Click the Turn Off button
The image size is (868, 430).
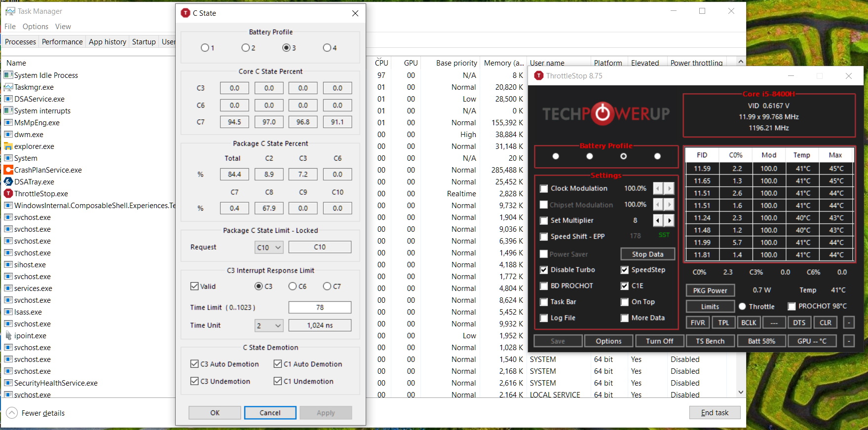660,341
